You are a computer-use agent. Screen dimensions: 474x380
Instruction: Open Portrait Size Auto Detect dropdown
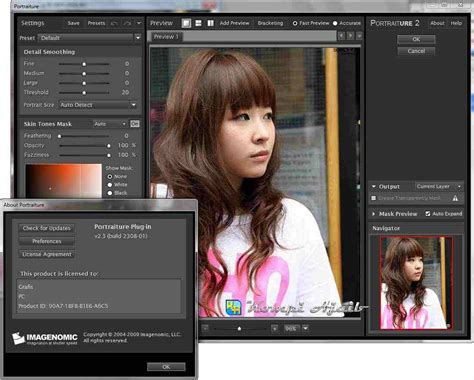pos(98,105)
